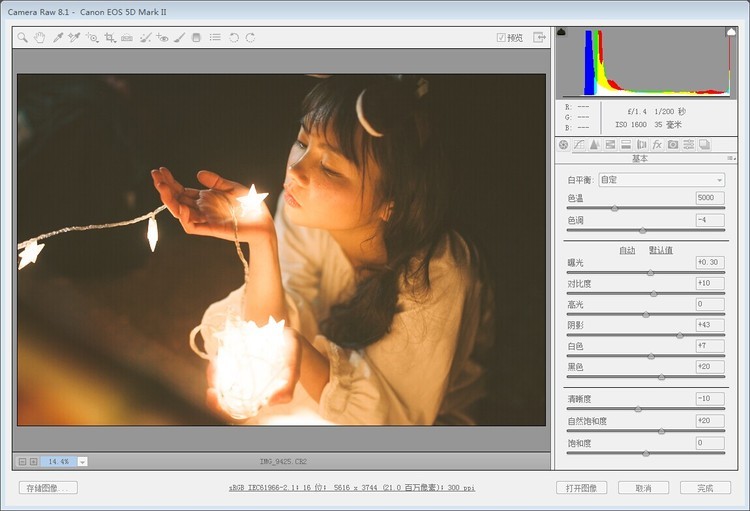Click the 打开图像 button
The width and height of the screenshot is (750, 511).
(x=581, y=488)
